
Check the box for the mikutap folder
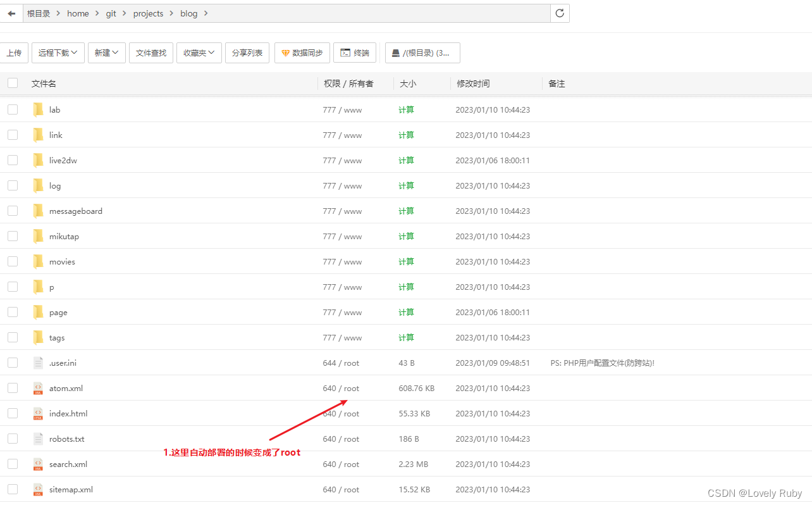pyautogui.click(x=13, y=236)
